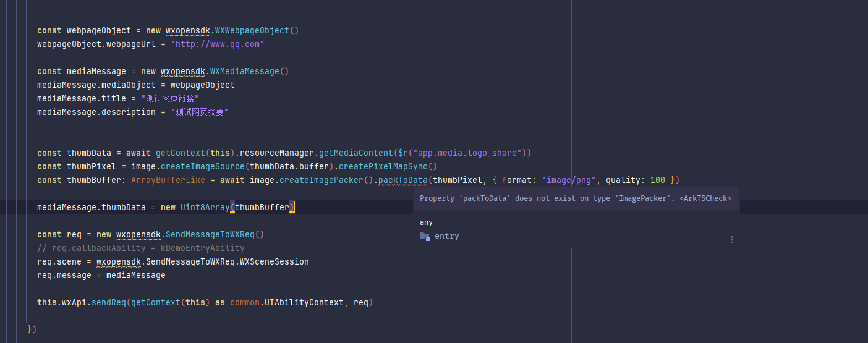The image size is (868, 343).
Task: Click thumbBuffer inside the Uint8Array parentheses
Action: pos(262,208)
